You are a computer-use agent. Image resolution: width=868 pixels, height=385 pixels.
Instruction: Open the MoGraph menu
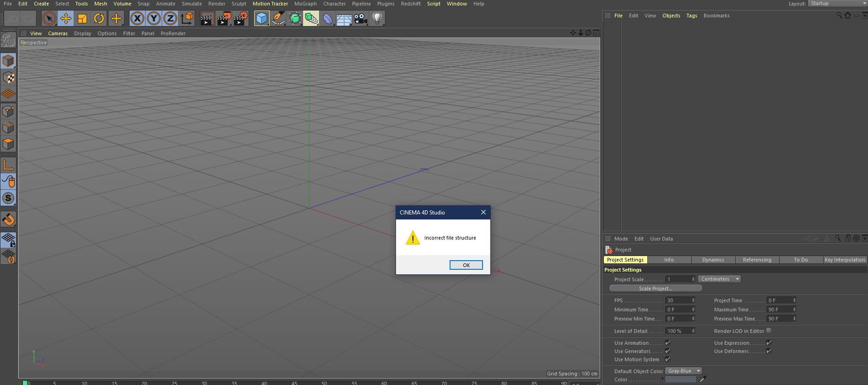pos(305,4)
